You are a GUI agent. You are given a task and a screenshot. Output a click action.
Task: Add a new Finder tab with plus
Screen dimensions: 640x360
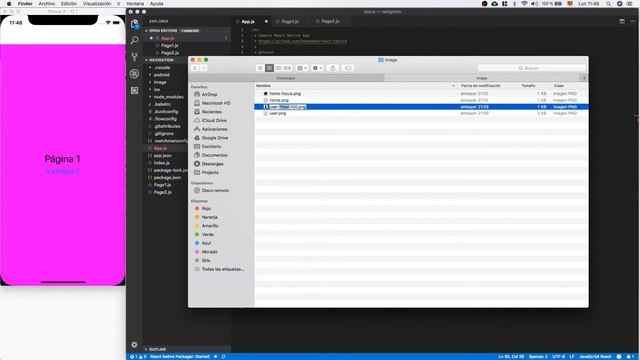(584, 78)
